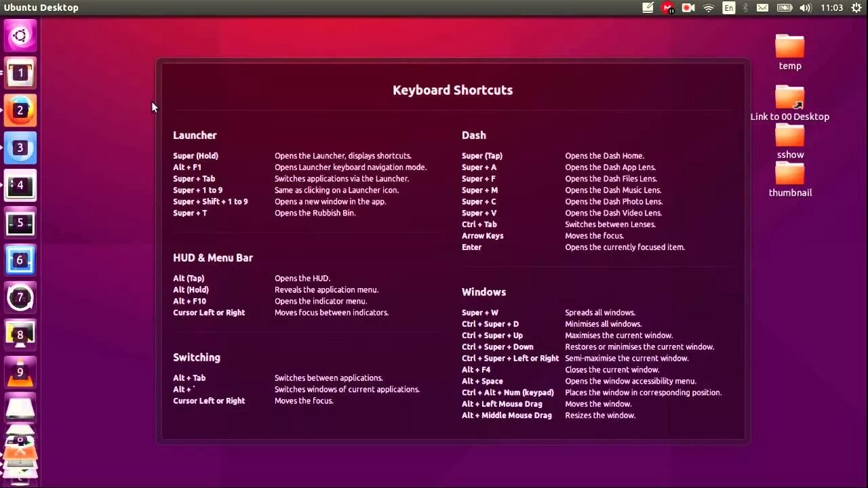Click the Launcher section heading
This screenshot has width=868, height=488.
pyautogui.click(x=195, y=135)
